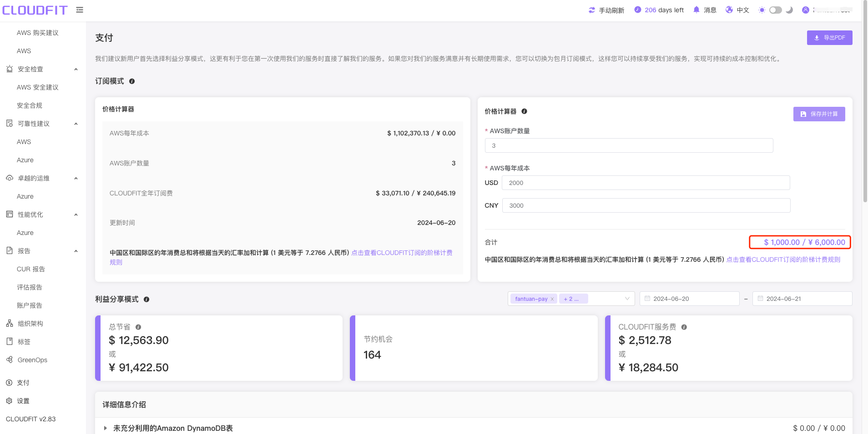Click the 组织架构 sidebar icon
Image resolution: width=868 pixels, height=434 pixels.
click(x=10, y=323)
